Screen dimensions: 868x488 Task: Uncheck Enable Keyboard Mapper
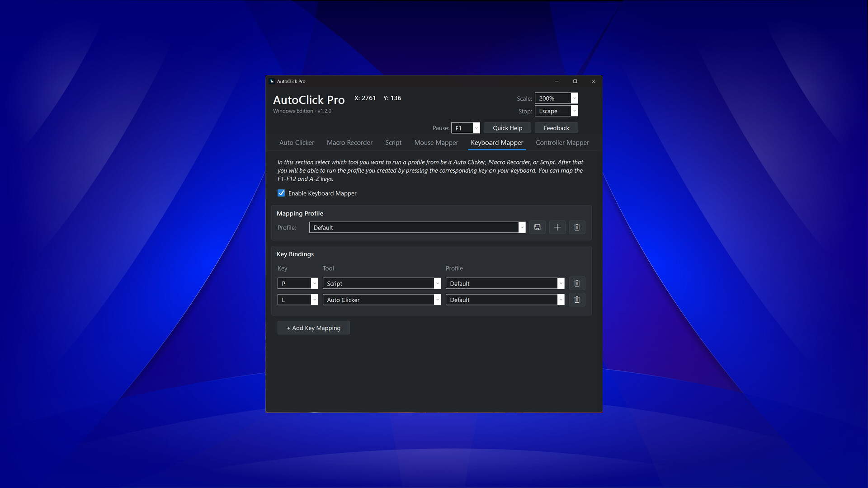pos(281,193)
